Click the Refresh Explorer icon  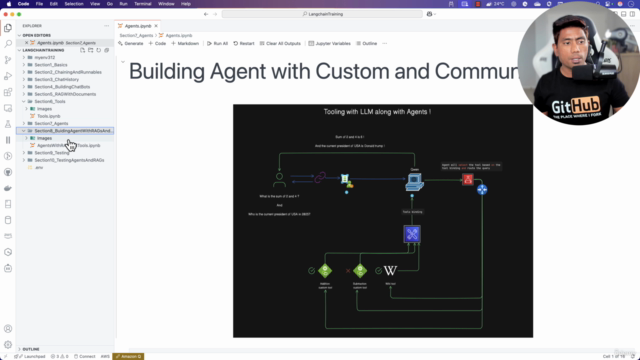click(x=98, y=50)
